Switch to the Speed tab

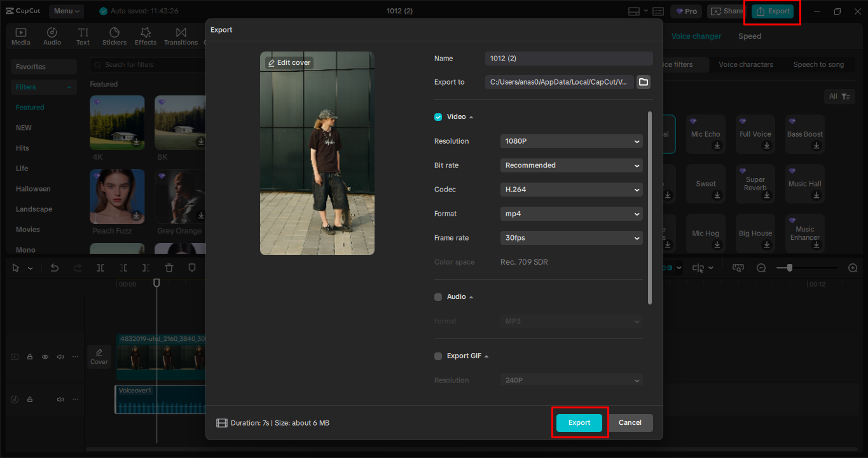coord(749,36)
